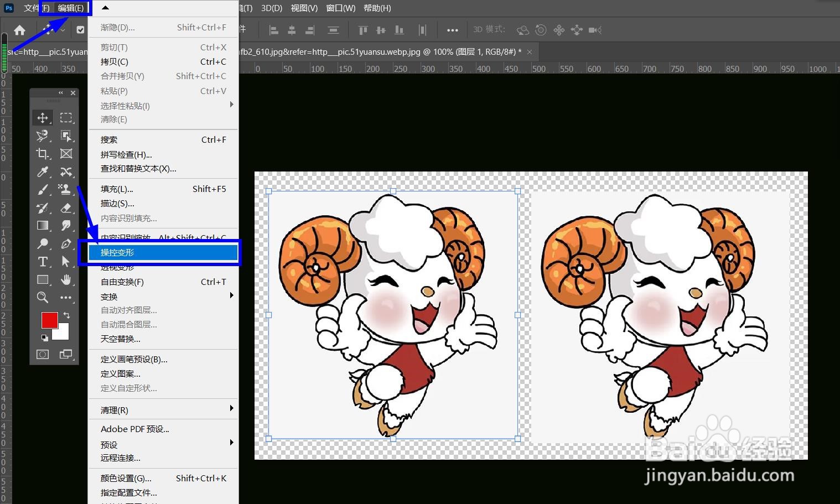This screenshot has height=504, width=840.
Task: Select the Hand tool
Action: tap(66, 280)
